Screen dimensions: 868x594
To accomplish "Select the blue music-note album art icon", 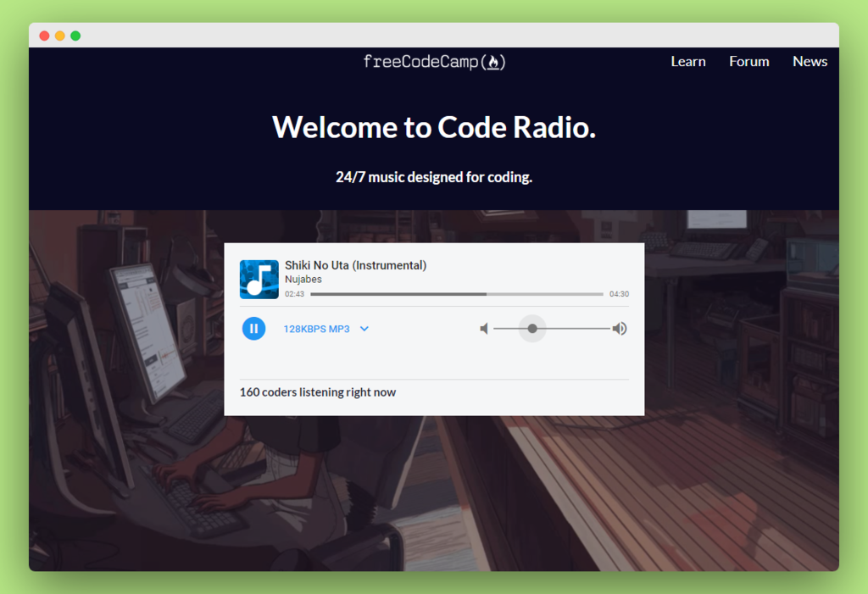I will click(x=259, y=279).
